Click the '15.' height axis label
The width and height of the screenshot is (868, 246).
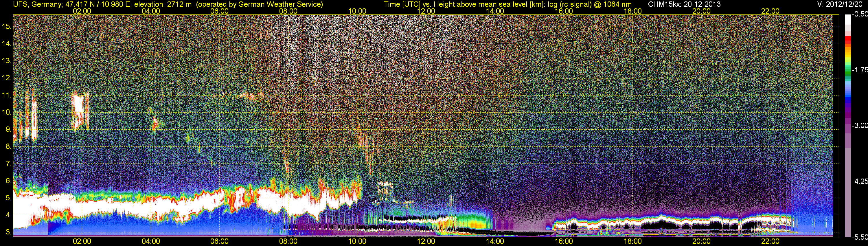click(x=7, y=26)
